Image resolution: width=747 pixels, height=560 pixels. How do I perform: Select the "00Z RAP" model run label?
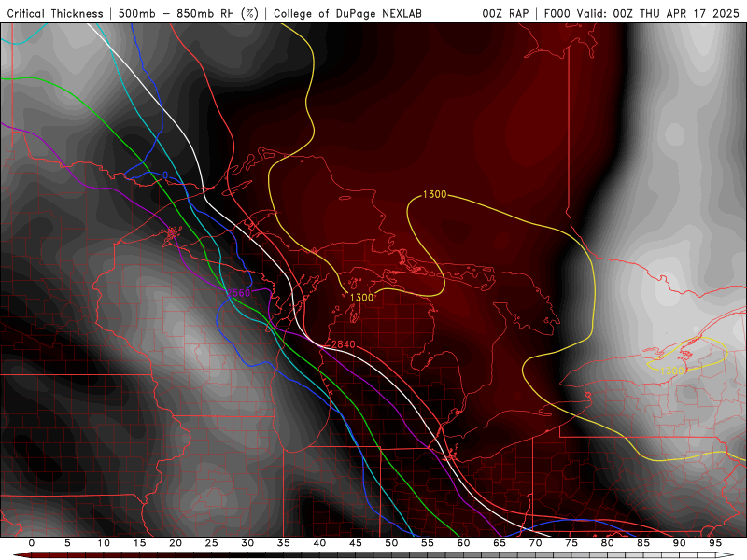coord(505,14)
